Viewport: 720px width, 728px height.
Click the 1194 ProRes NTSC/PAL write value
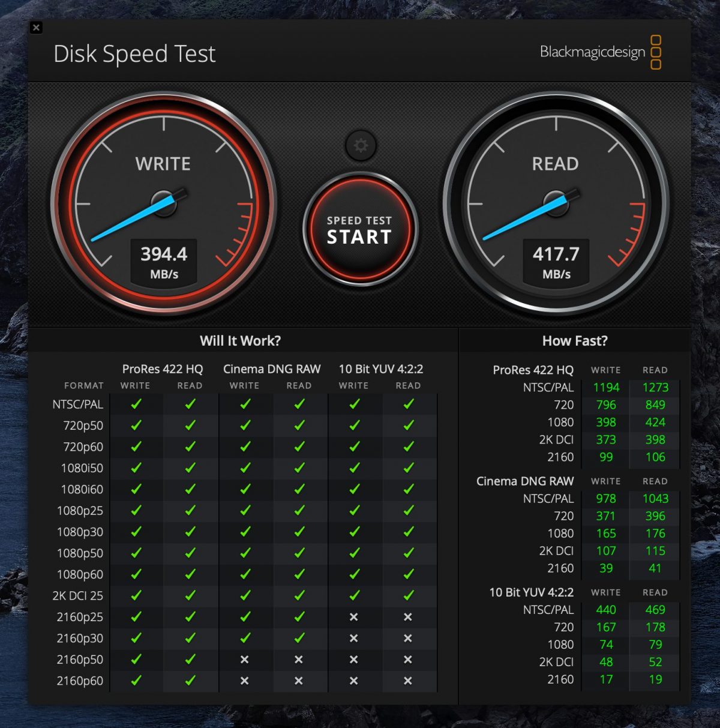pos(606,388)
